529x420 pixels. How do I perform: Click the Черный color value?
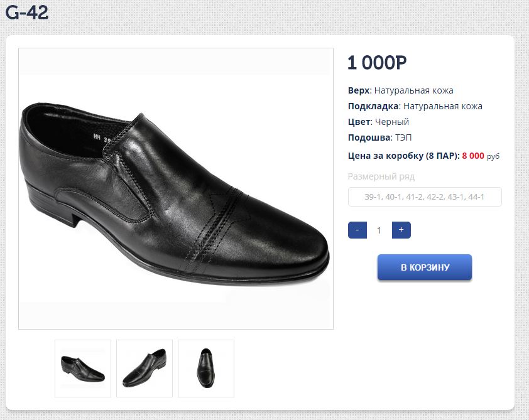pyautogui.click(x=392, y=122)
